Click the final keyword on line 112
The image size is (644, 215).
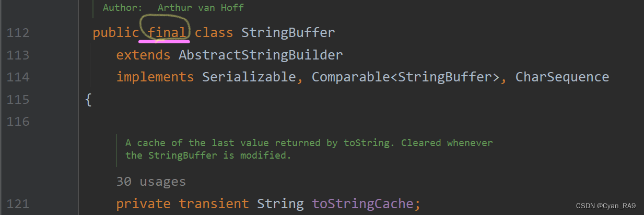pos(167,33)
